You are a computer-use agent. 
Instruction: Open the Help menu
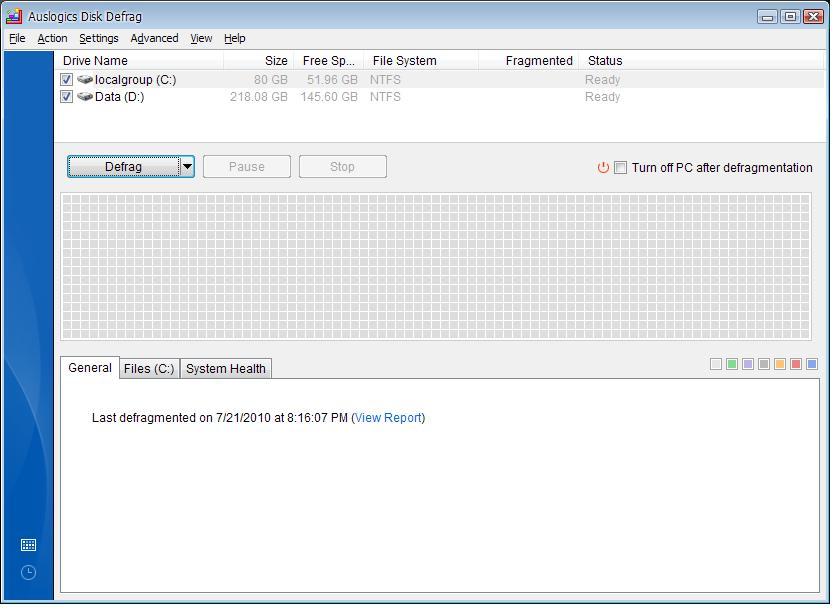(235, 38)
